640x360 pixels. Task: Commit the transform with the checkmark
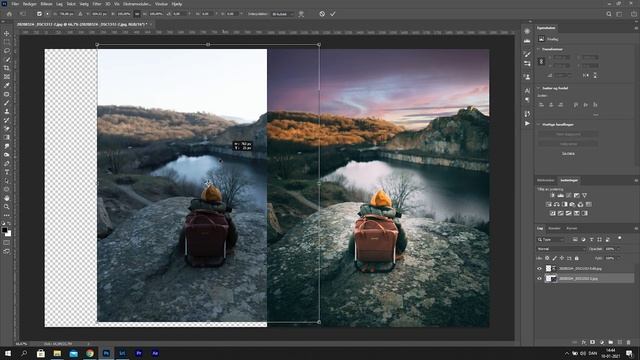click(x=333, y=14)
